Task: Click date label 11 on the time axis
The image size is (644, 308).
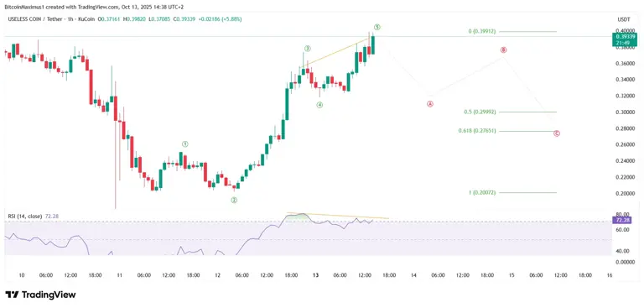Action: (x=120, y=275)
